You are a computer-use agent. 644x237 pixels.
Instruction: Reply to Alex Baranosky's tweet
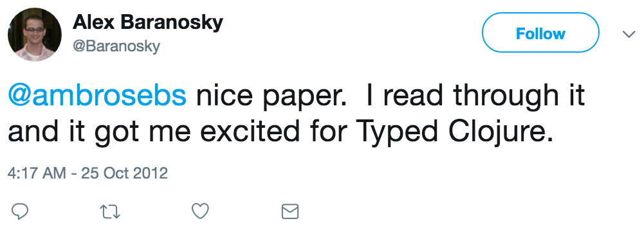pos(19,211)
